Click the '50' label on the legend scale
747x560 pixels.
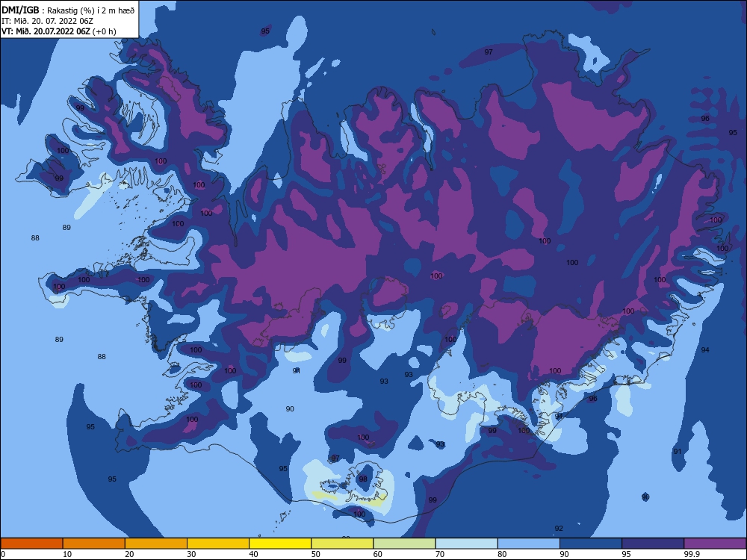click(316, 554)
